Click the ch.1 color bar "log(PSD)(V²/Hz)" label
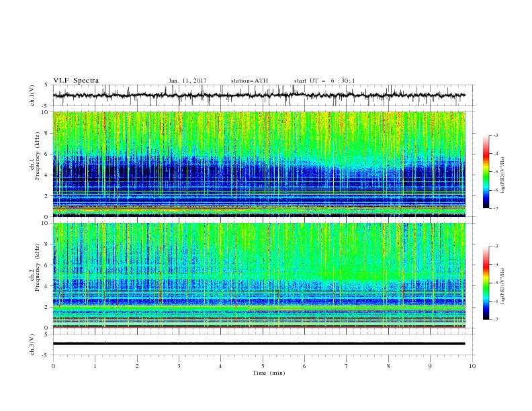 pyautogui.click(x=503, y=175)
